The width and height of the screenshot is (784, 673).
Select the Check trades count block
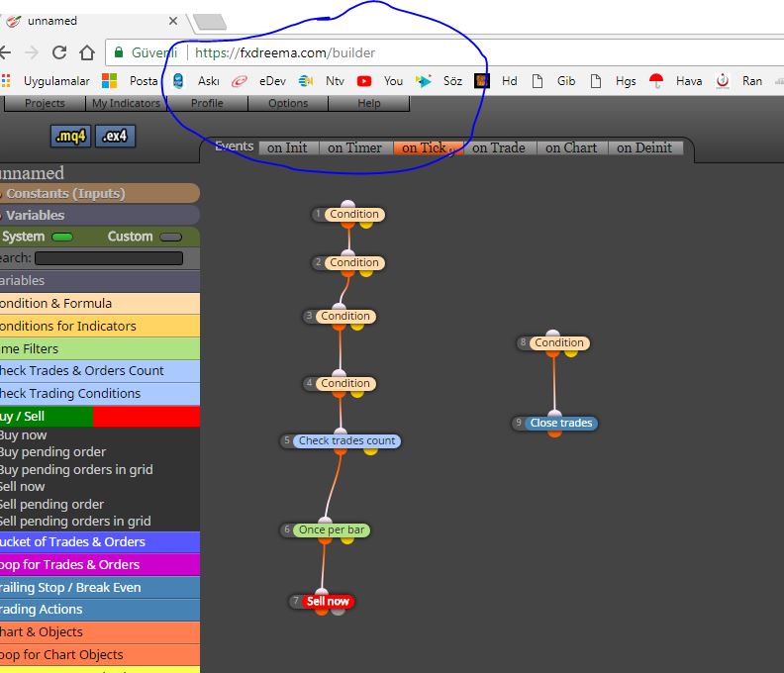click(x=346, y=441)
